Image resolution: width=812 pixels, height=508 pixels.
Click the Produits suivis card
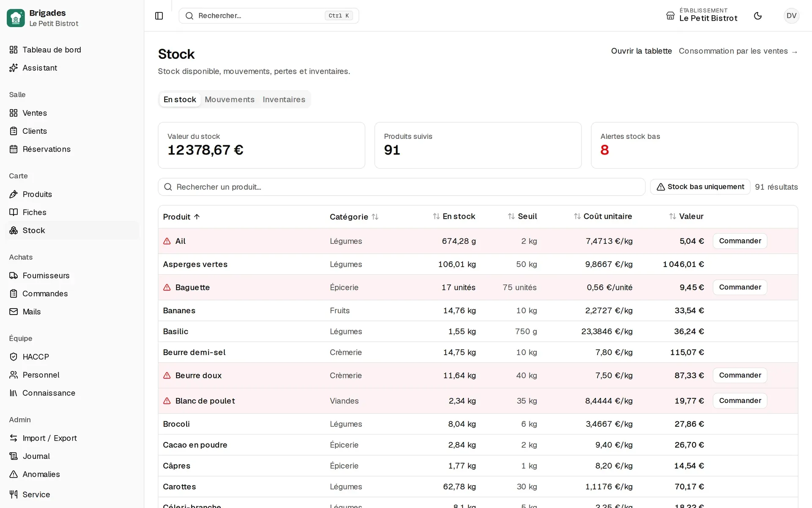(478, 145)
